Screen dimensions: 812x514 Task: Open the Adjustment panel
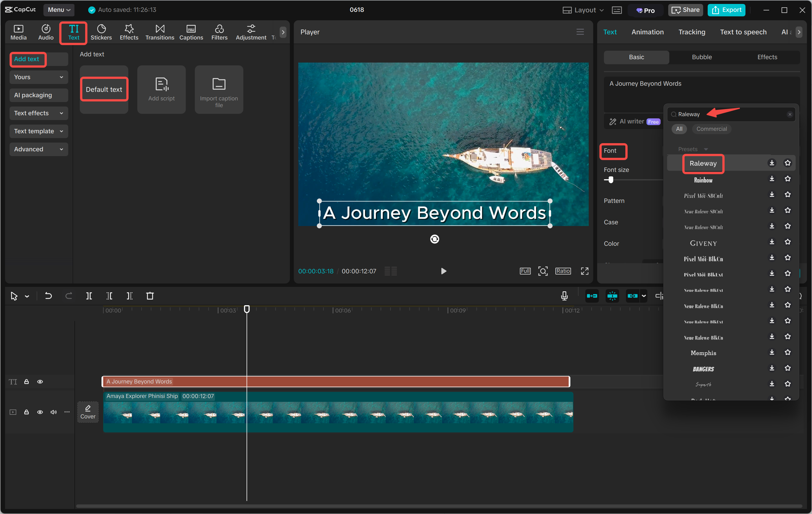click(x=251, y=32)
